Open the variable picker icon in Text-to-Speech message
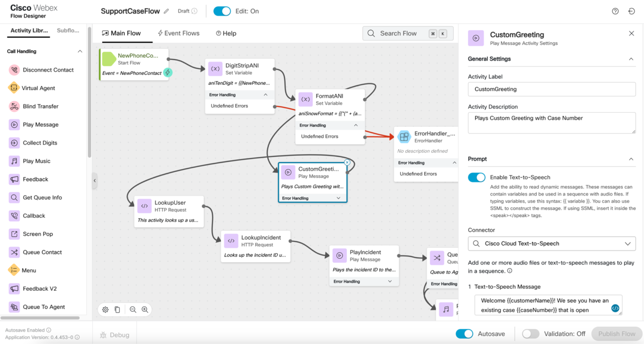644x344 pixels. [615, 308]
